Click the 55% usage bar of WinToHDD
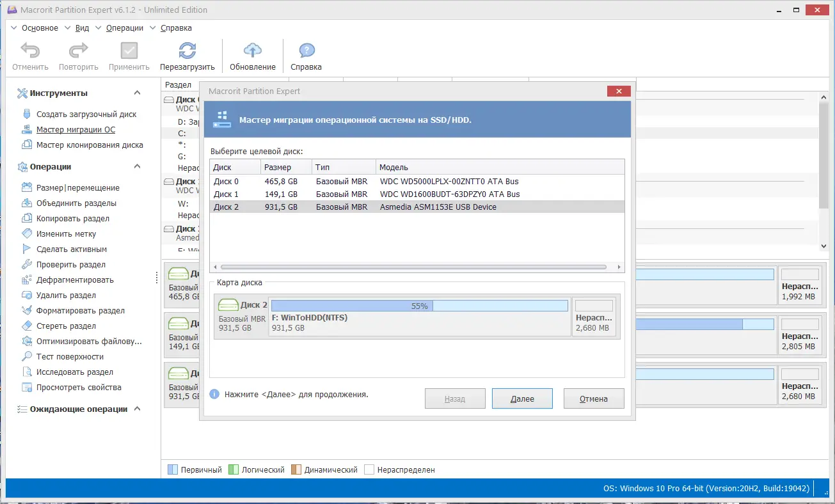 coord(420,306)
